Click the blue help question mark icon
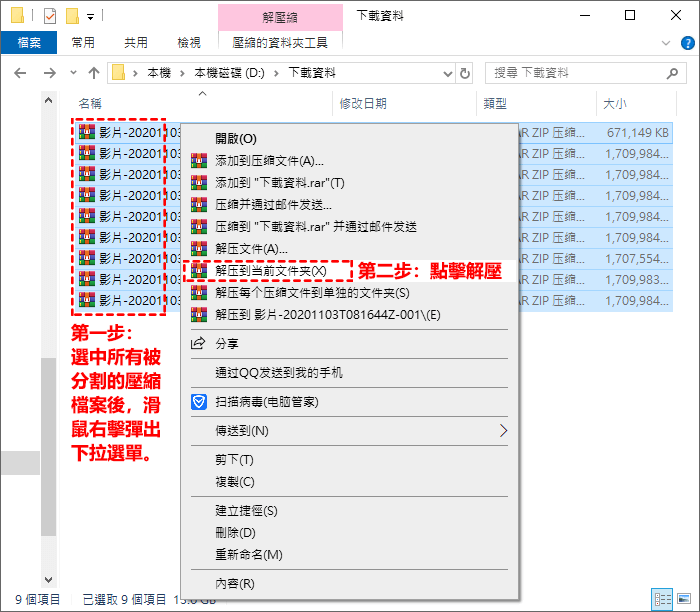The width and height of the screenshot is (700, 612). pos(687,43)
